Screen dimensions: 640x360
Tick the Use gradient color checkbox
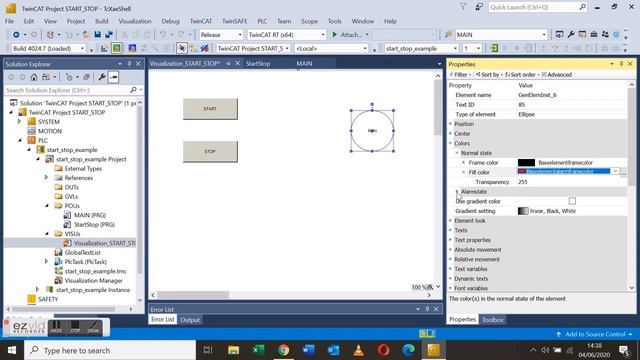[572, 201]
